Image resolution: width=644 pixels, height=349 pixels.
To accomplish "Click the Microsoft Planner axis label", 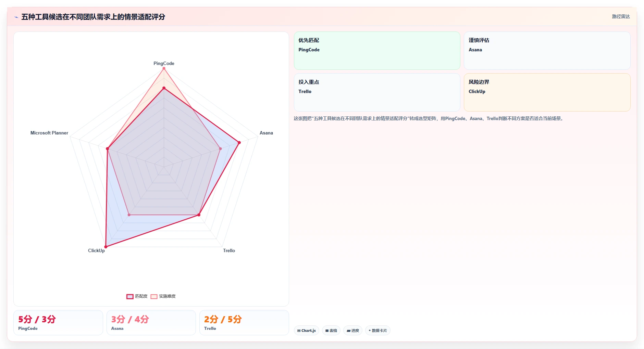I will click(x=49, y=133).
